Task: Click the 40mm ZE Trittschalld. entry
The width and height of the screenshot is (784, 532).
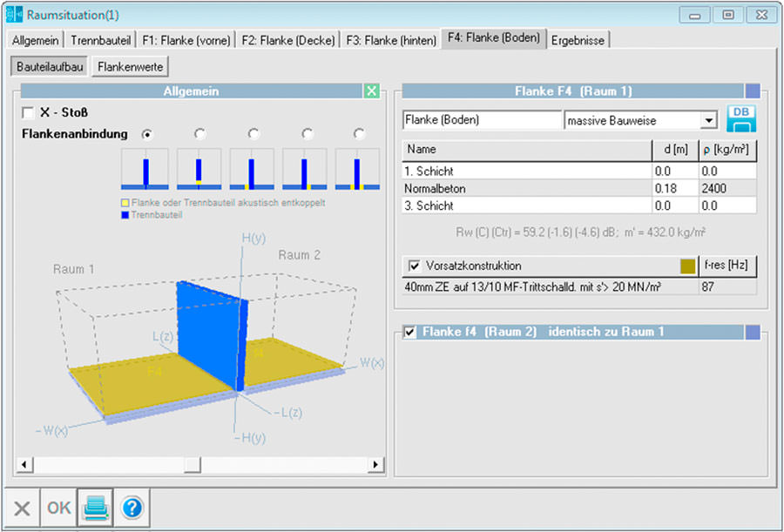Action: (550, 287)
